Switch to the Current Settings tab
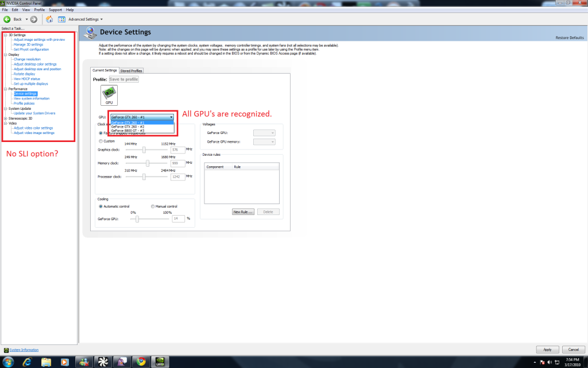The width and height of the screenshot is (588, 368). pos(105,71)
